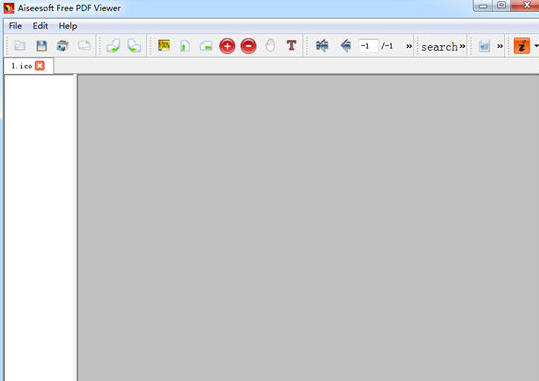Rotate page clockwise with second rotate icon

tap(134, 45)
